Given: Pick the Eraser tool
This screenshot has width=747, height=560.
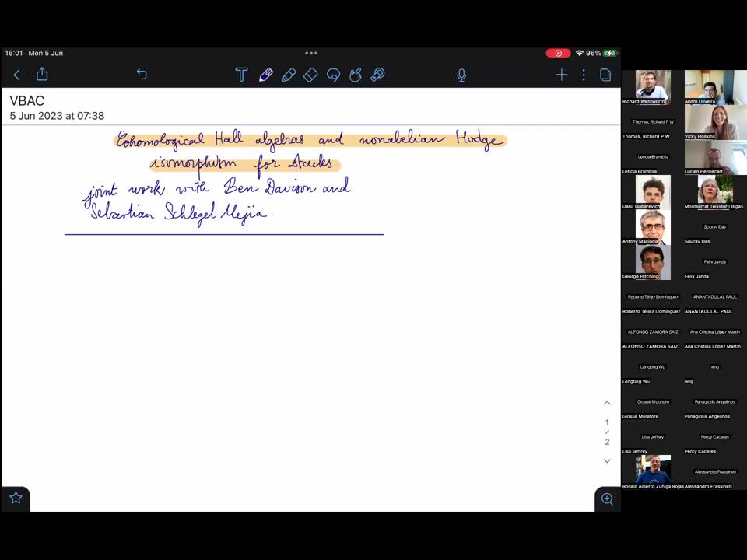Looking at the screenshot, I should tap(310, 75).
